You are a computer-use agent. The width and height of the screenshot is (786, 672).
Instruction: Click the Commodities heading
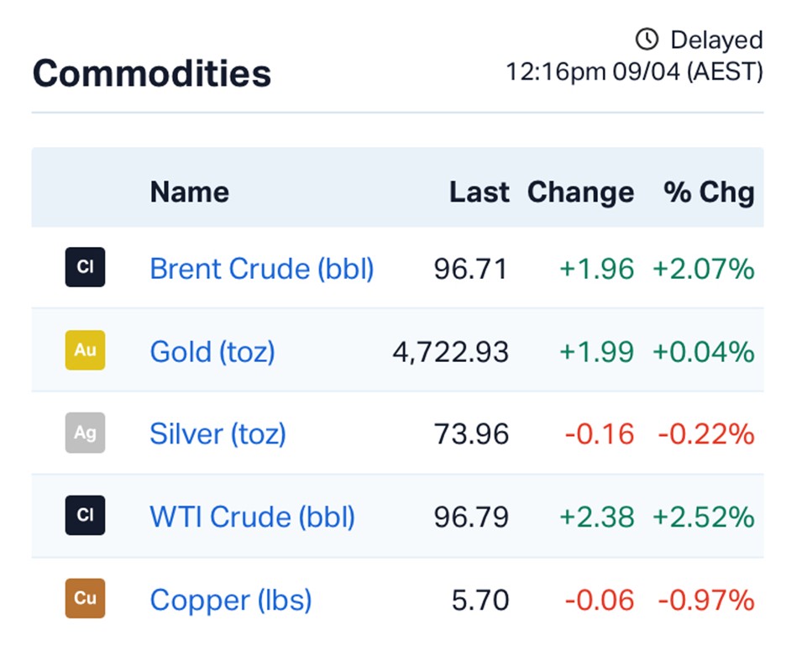click(x=151, y=73)
